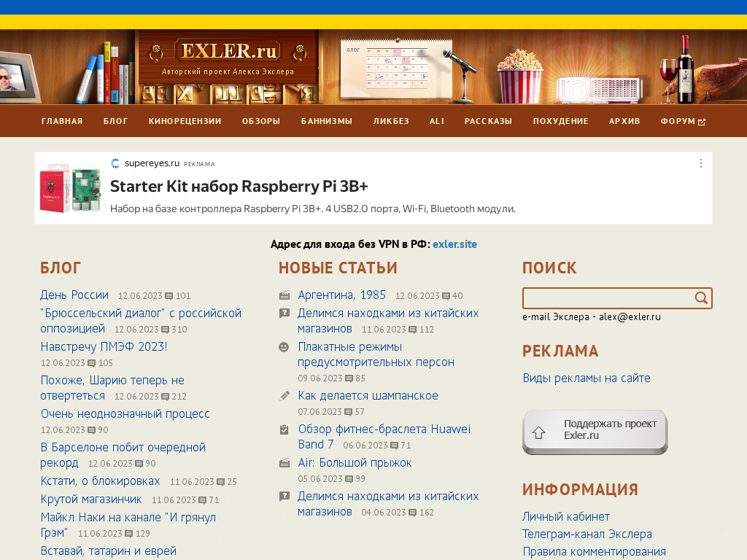Open post Кстати, о блокировках
The image size is (747, 560).
coord(100,481)
